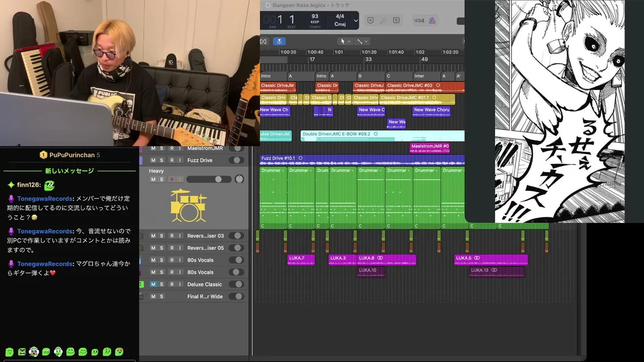644x362 pixels.
Task: Select the LUKA.7 vocal region
Action: tap(301, 259)
